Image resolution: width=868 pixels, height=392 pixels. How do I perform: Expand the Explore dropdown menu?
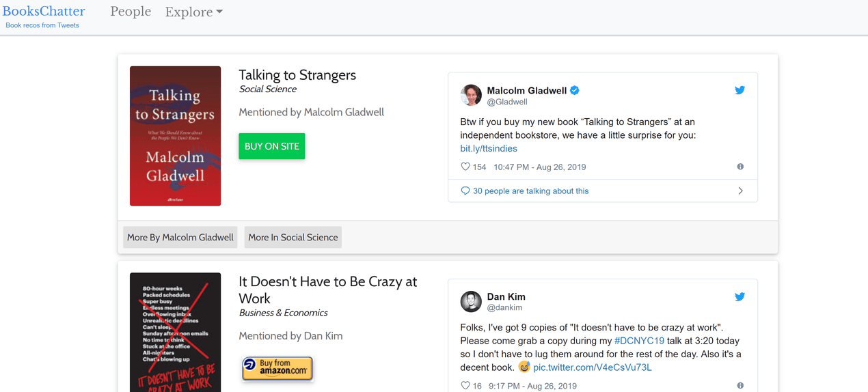(x=193, y=12)
